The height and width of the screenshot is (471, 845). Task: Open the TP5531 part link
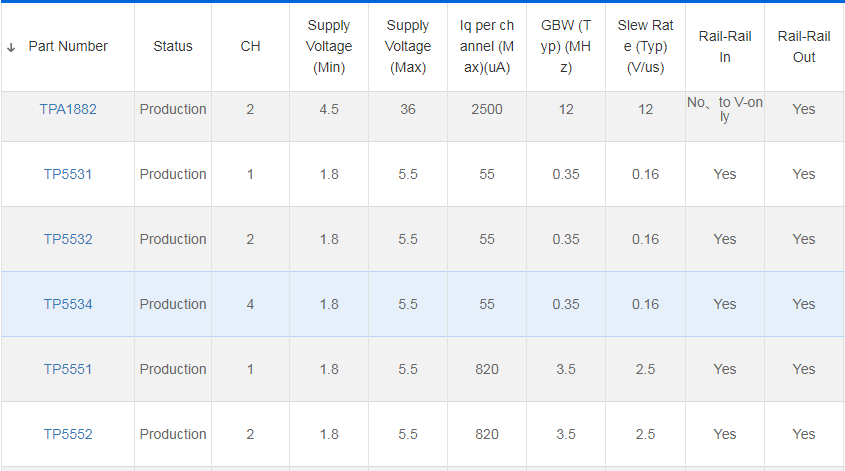(68, 175)
